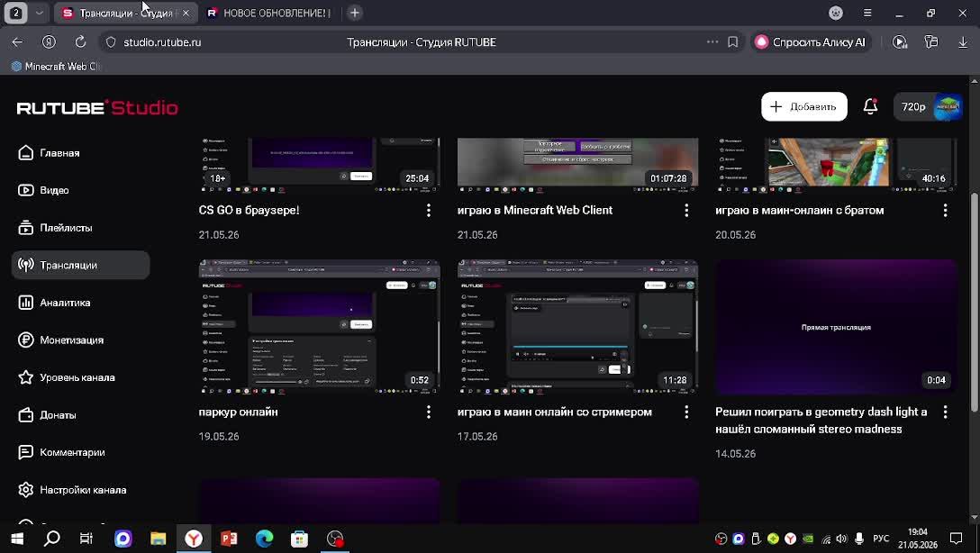Open the 25:04 CS GO thumbnail
The image size is (980, 553).
320,165
